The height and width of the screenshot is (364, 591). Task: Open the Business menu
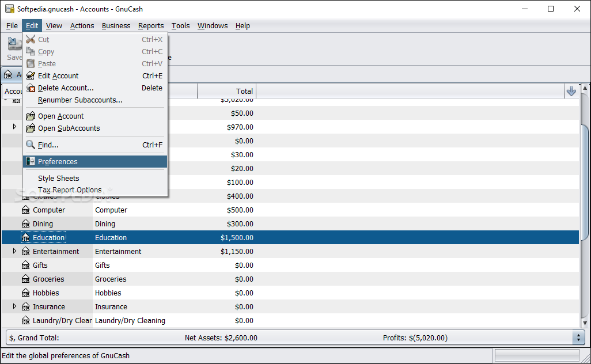[x=116, y=25]
